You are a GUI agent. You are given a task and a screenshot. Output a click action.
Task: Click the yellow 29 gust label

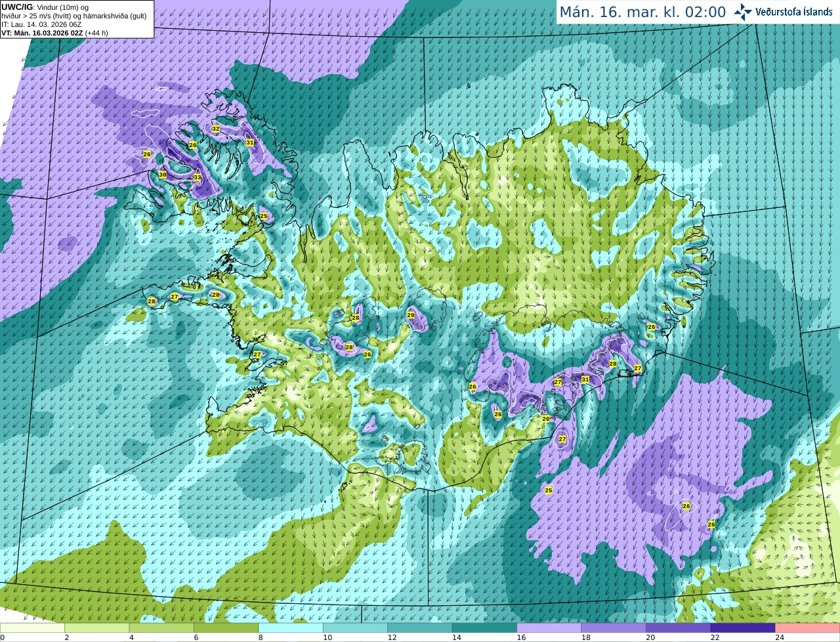pos(411,315)
